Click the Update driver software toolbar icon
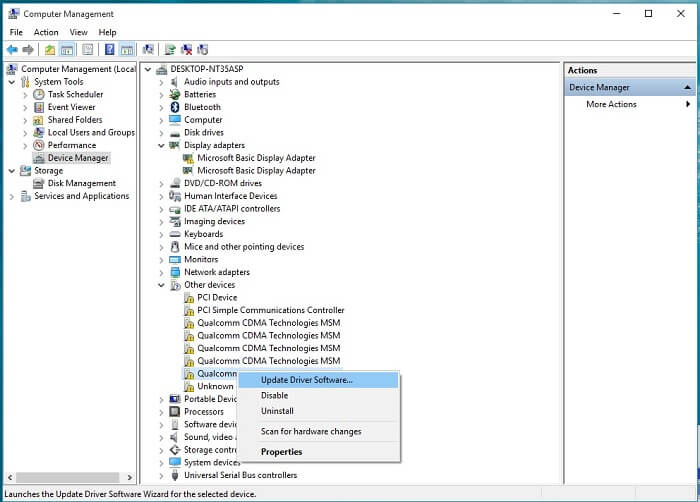This screenshot has width=700, height=502. coord(170,50)
